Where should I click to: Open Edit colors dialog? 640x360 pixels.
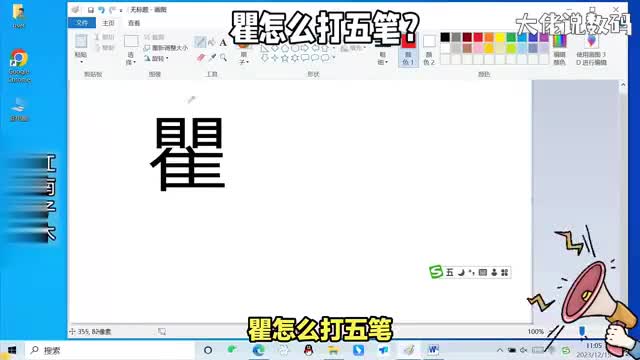(560, 50)
